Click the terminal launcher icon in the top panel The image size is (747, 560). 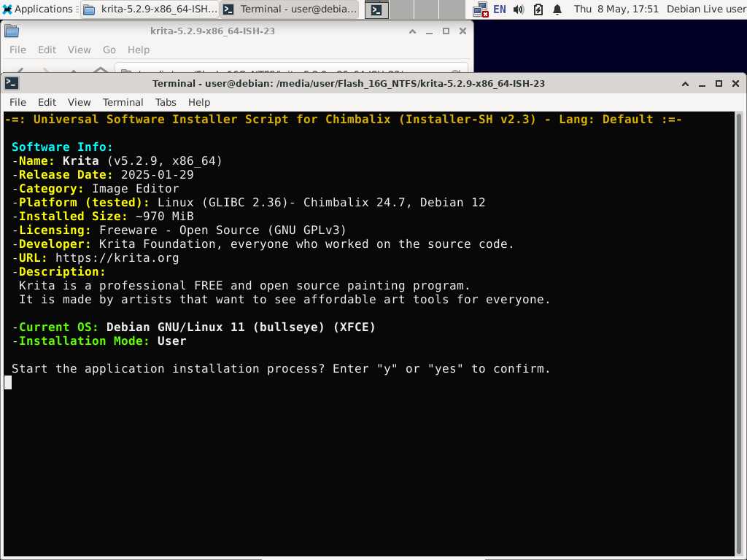376,9
